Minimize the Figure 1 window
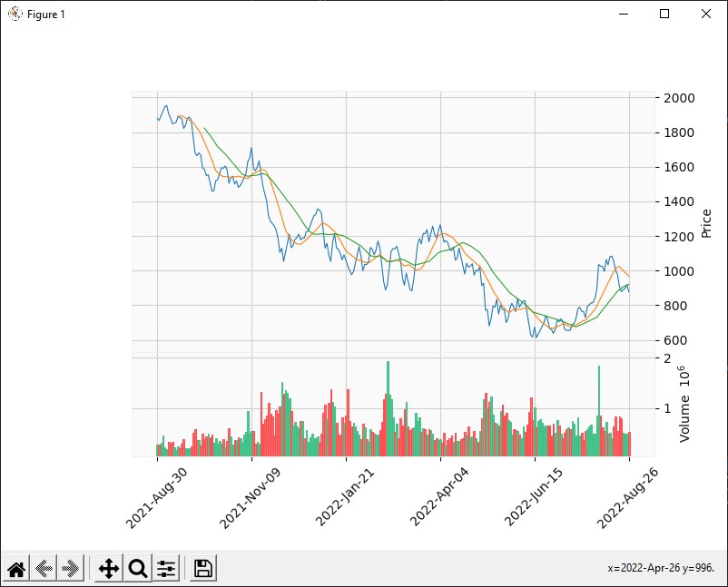Viewport: 728px width, 587px height. [x=624, y=14]
